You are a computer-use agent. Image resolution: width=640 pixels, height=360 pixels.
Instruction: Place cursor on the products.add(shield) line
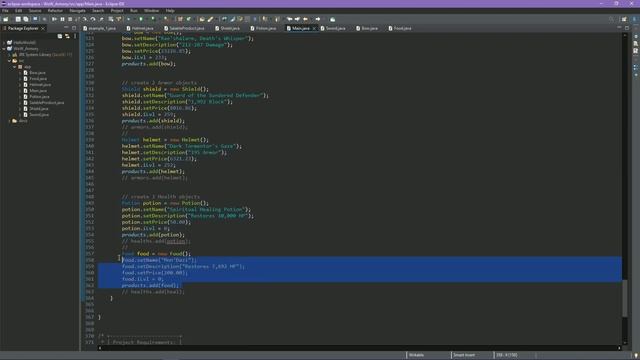tap(153, 121)
